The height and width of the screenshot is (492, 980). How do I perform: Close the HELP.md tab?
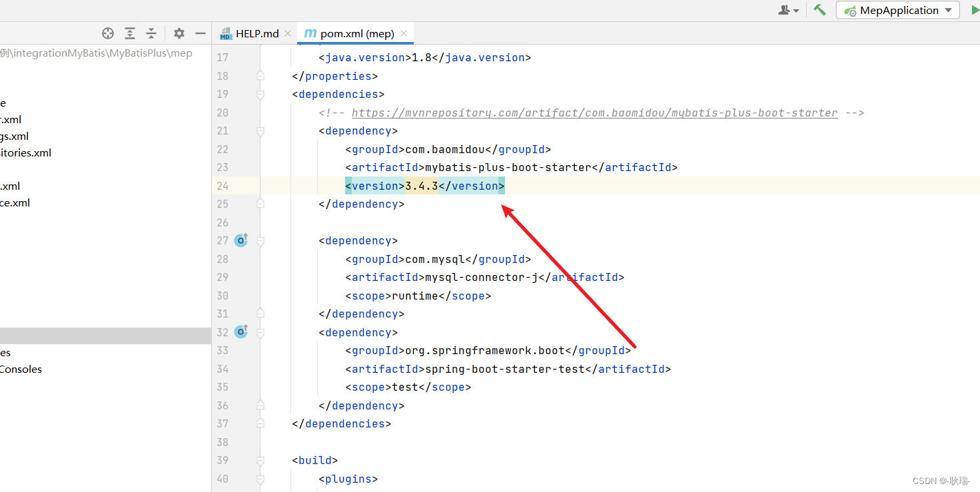288,33
